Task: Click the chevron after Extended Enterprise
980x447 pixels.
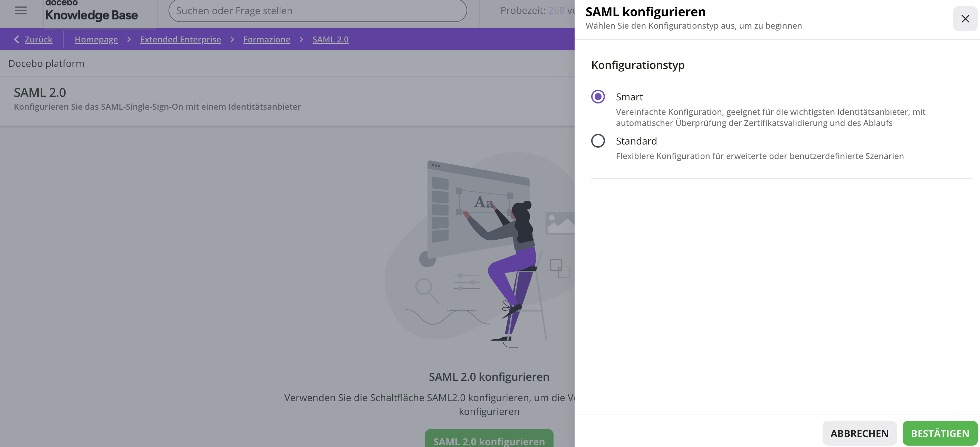Action: point(232,39)
